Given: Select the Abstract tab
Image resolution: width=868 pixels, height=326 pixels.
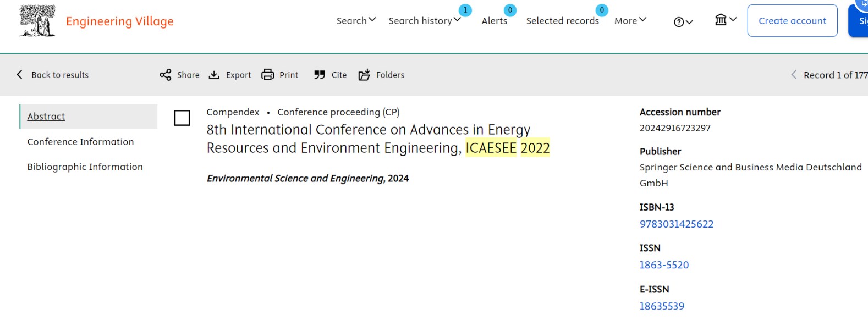Looking at the screenshot, I should pos(89,117).
